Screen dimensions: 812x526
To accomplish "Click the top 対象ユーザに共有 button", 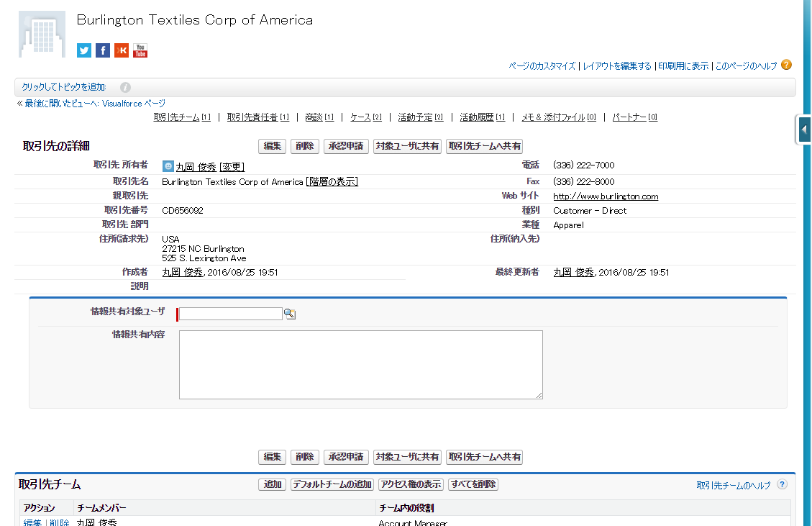I will 407,146.
